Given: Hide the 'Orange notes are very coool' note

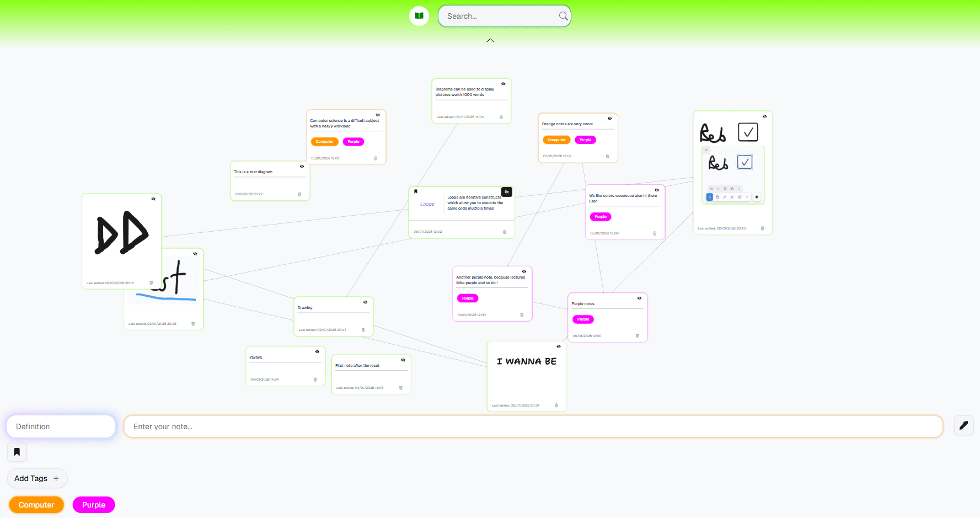Looking at the screenshot, I should [610, 119].
